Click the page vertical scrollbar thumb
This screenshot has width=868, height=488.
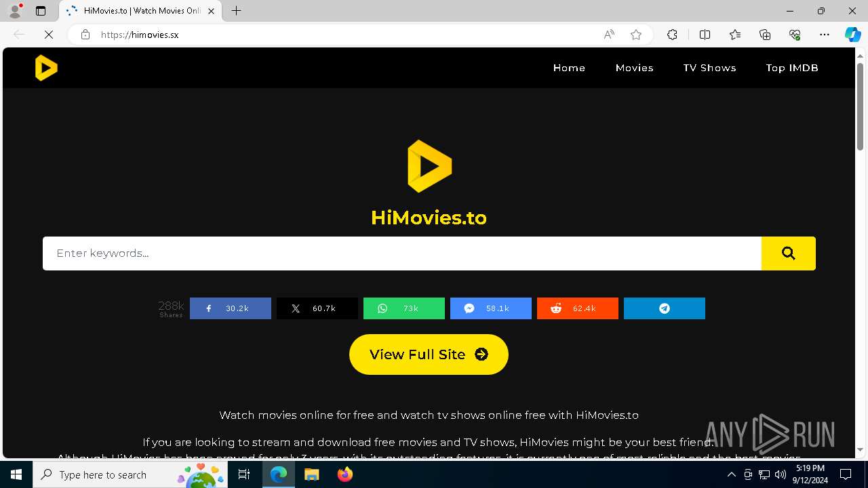861,107
